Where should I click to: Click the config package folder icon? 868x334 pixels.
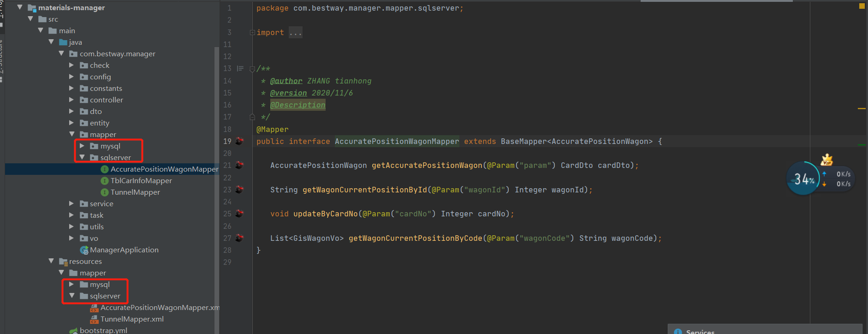click(84, 77)
